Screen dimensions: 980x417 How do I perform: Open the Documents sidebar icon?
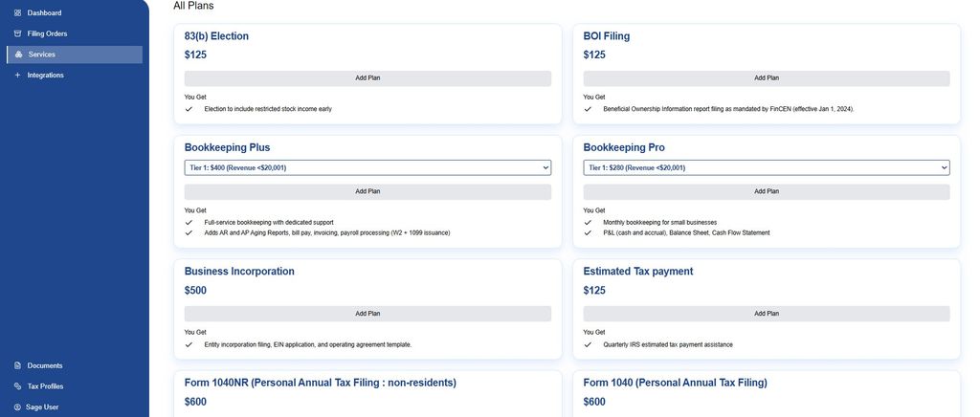[x=17, y=365]
